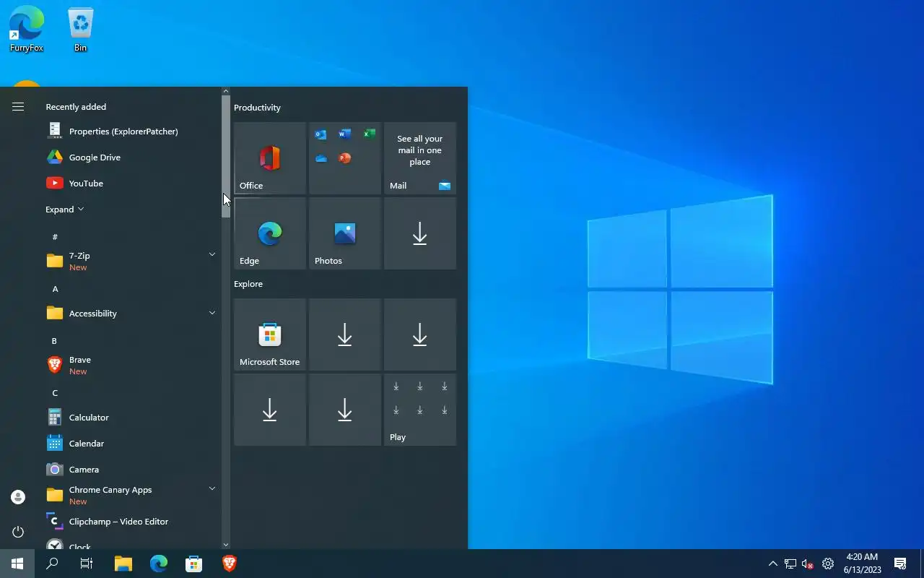Open the hamburger menu in Start
The height and width of the screenshot is (578, 924).
pos(18,107)
